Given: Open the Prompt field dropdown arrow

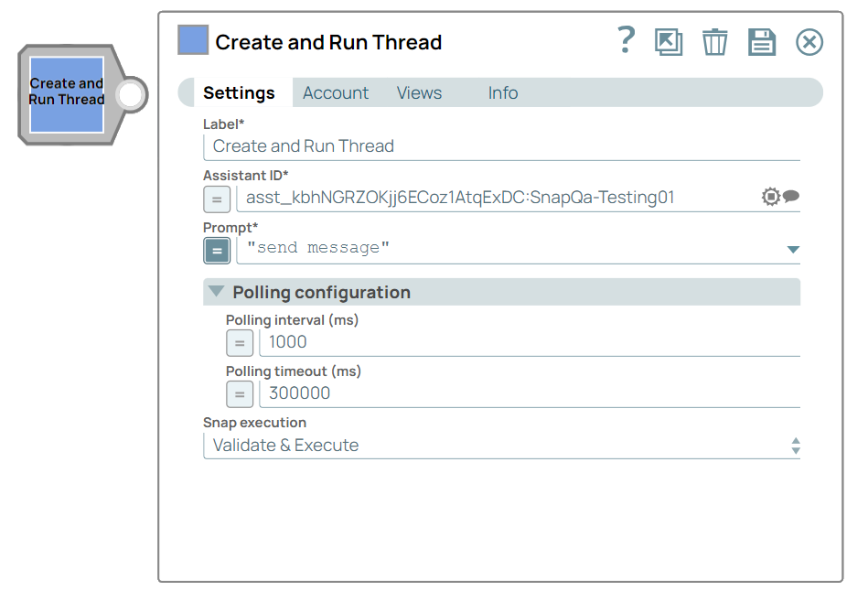Looking at the screenshot, I should pyautogui.click(x=793, y=250).
